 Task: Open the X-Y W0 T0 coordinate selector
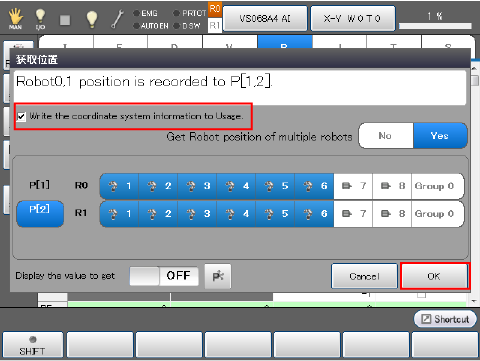(353, 18)
